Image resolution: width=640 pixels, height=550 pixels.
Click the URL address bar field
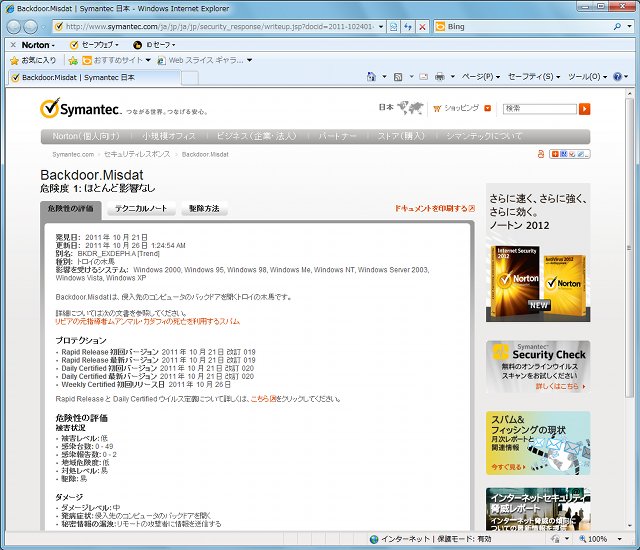(219, 27)
